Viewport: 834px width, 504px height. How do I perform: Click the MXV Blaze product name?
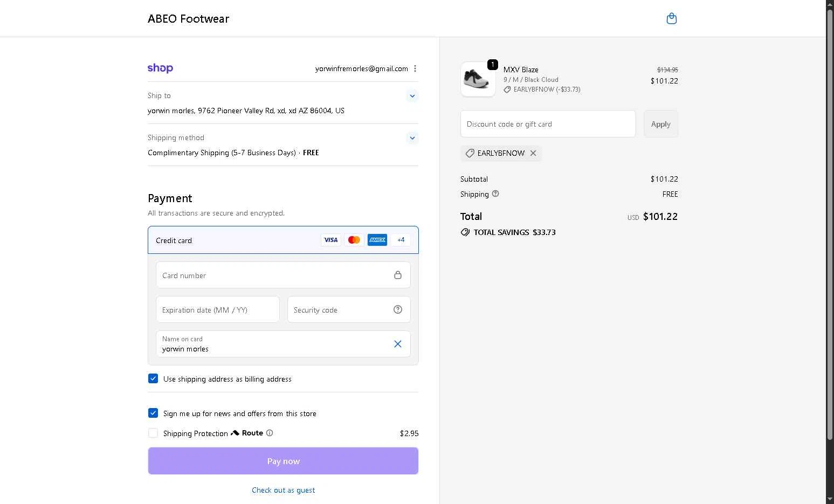pos(521,70)
